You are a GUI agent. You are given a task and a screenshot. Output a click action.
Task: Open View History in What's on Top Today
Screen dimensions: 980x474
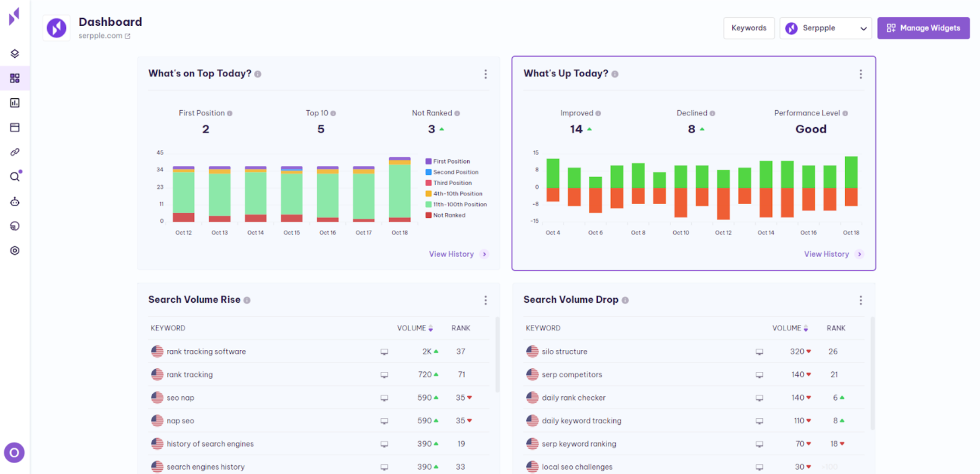tap(458, 254)
